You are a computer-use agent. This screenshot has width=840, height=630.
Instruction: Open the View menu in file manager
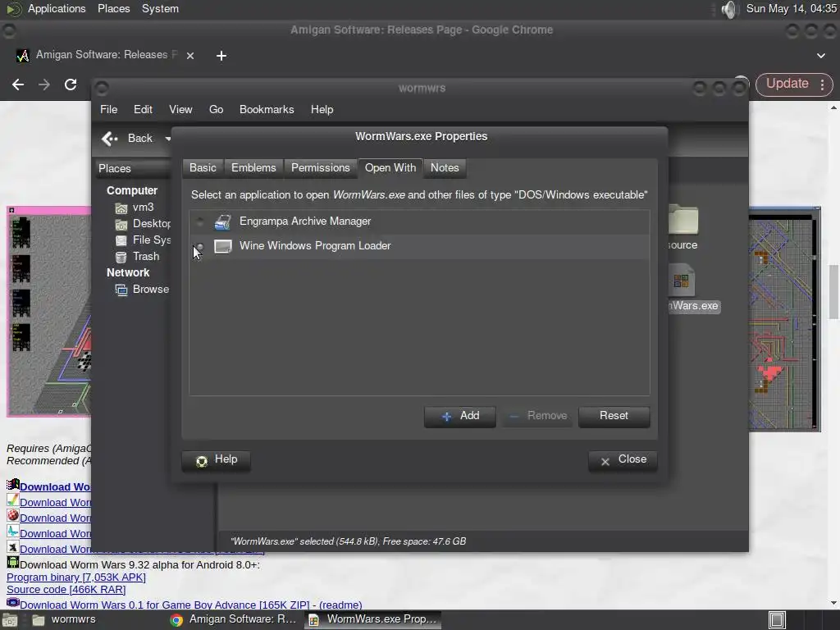pyautogui.click(x=180, y=109)
